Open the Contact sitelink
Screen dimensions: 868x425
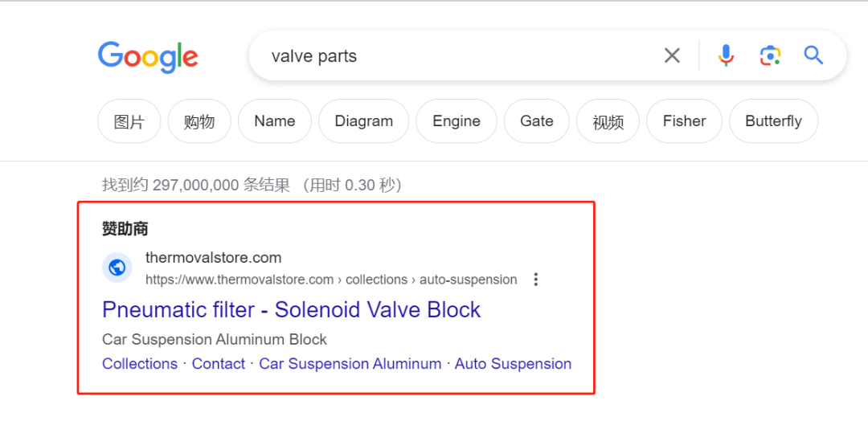coord(218,364)
